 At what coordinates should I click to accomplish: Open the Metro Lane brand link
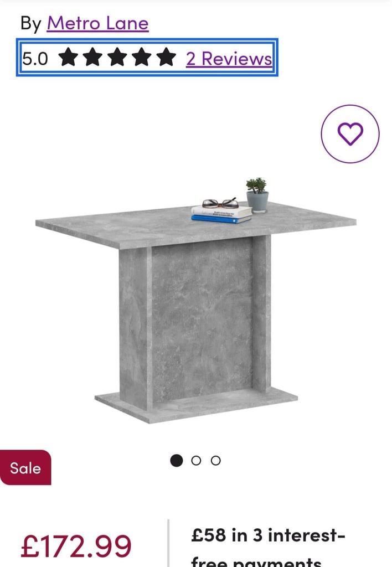pos(97,23)
